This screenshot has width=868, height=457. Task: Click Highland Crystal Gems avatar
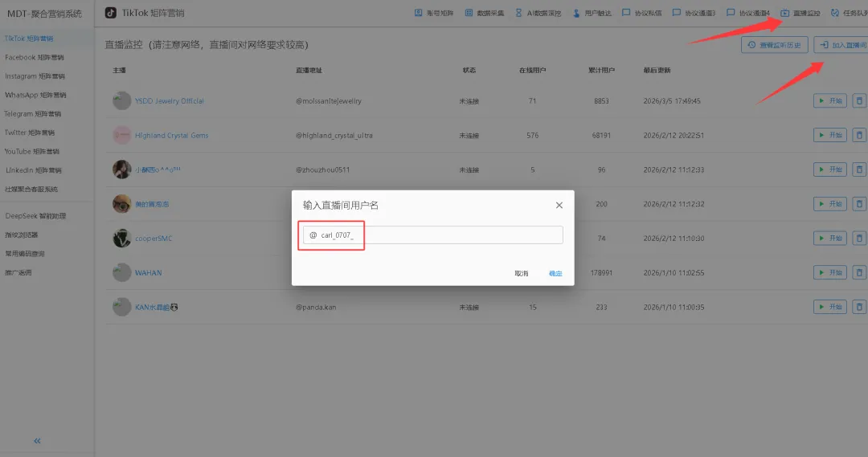tap(122, 135)
